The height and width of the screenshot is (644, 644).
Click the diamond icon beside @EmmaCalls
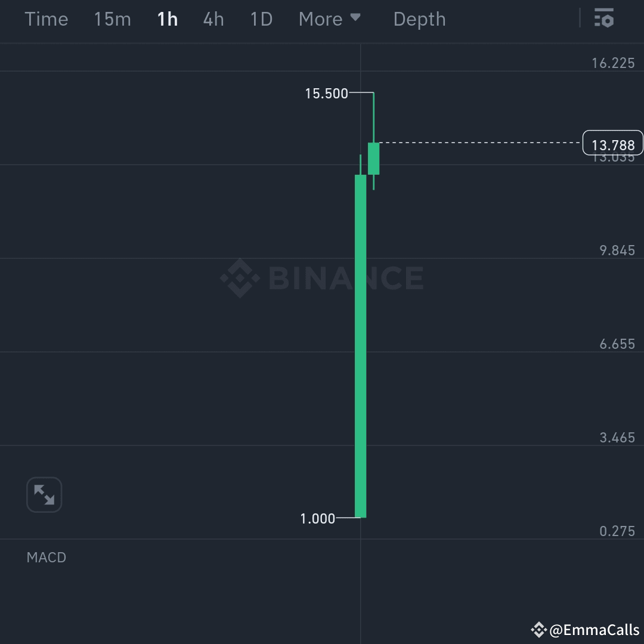[x=538, y=630]
